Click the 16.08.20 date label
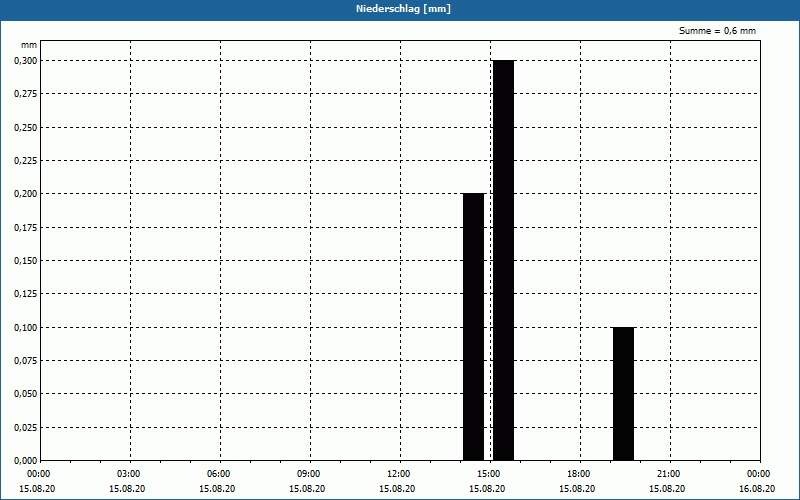Image resolution: width=800 pixels, height=500 pixels. click(x=757, y=489)
